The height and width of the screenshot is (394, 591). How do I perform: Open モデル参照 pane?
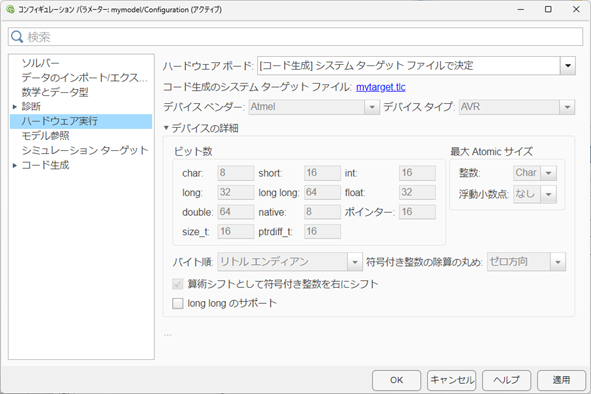tap(45, 136)
